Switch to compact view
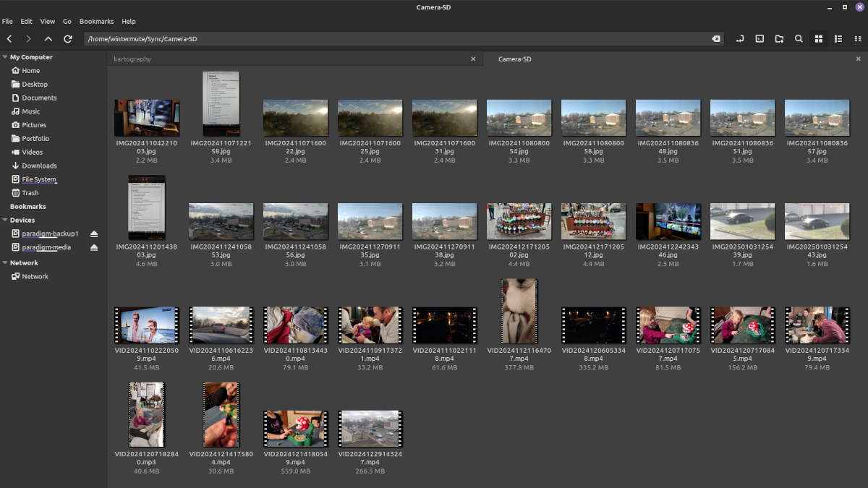 tap(857, 39)
